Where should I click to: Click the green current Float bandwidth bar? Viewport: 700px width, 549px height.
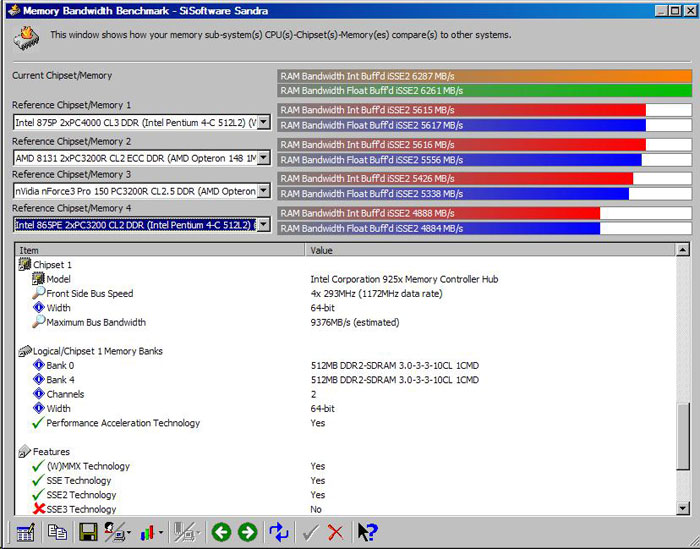(484, 91)
